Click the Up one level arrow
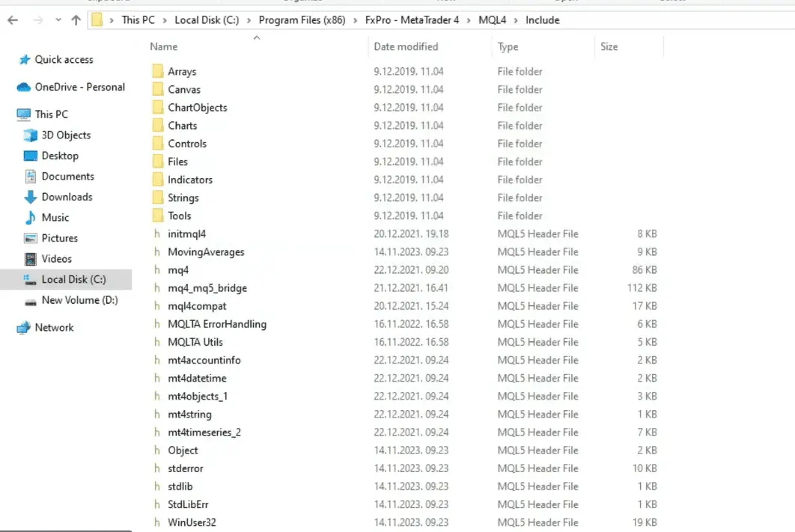 [x=76, y=20]
